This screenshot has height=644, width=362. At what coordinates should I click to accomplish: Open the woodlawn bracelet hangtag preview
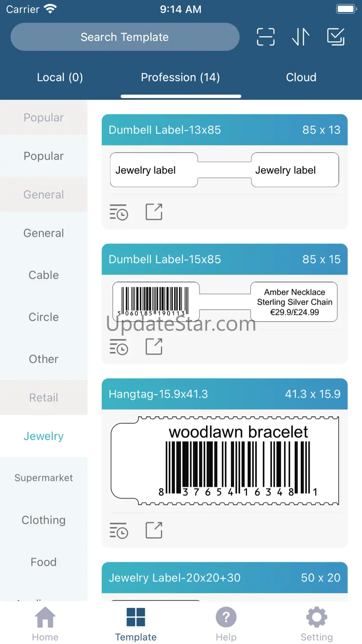225,461
